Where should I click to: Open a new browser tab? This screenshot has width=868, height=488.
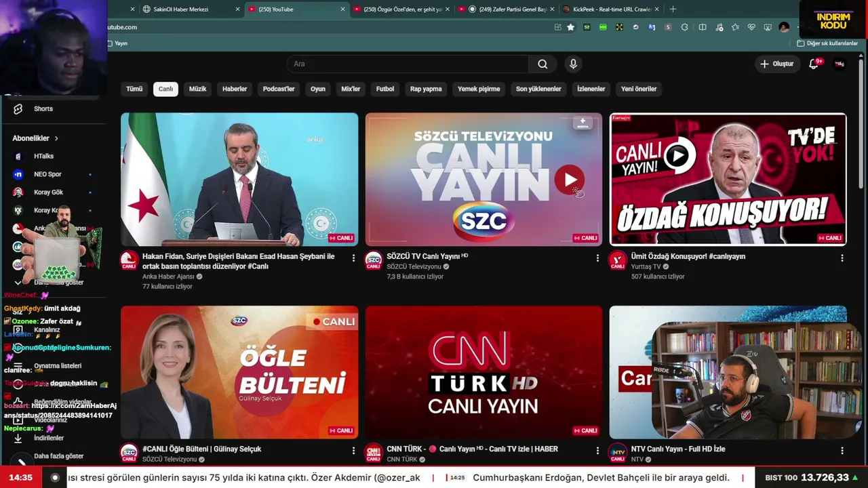673,9
